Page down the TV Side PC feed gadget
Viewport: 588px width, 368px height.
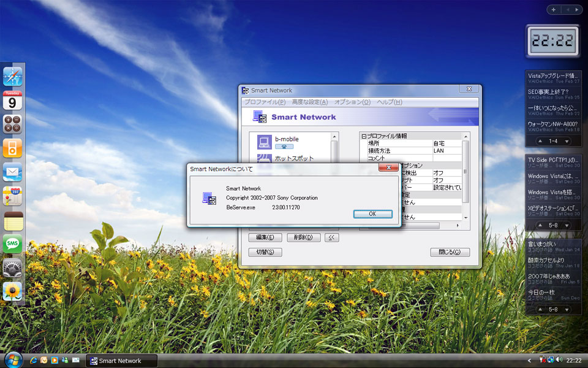[567, 225]
